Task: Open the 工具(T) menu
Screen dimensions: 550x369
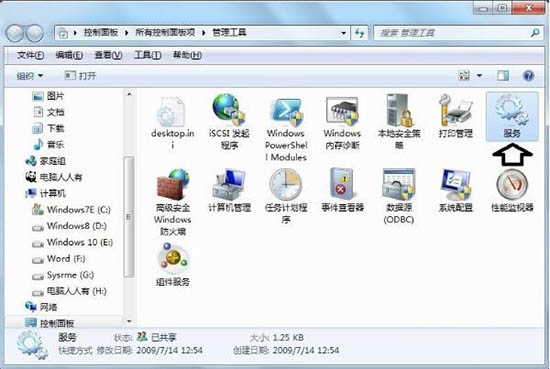Action: click(x=148, y=55)
